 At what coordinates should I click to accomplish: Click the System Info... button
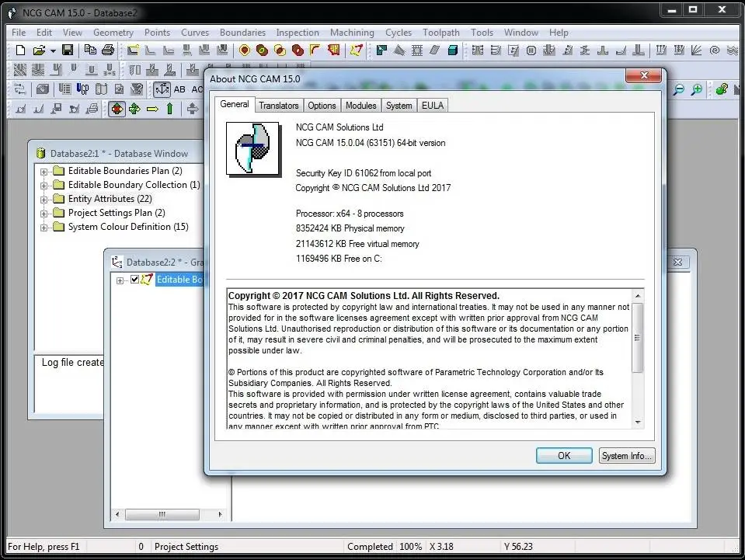(x=627, y=455)
